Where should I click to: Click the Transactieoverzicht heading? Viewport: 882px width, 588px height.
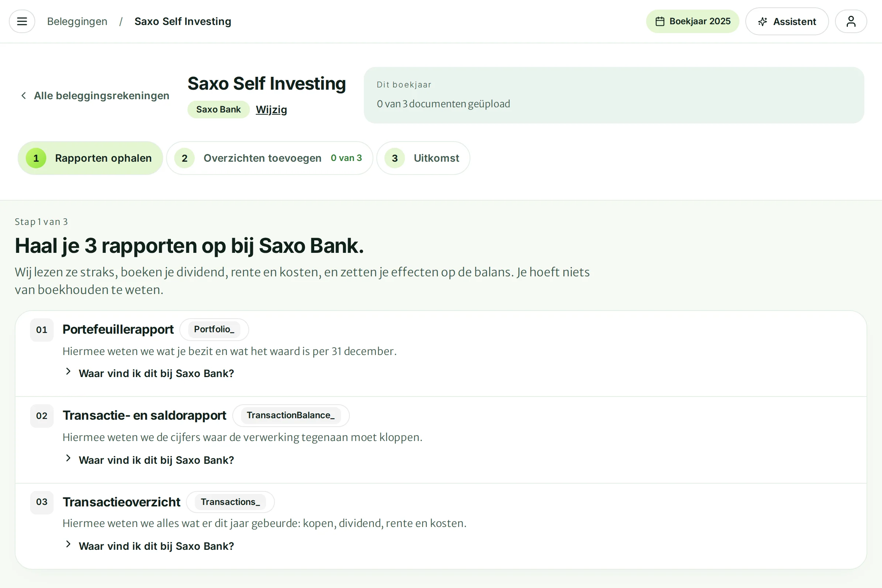click(x=121, y=502)
